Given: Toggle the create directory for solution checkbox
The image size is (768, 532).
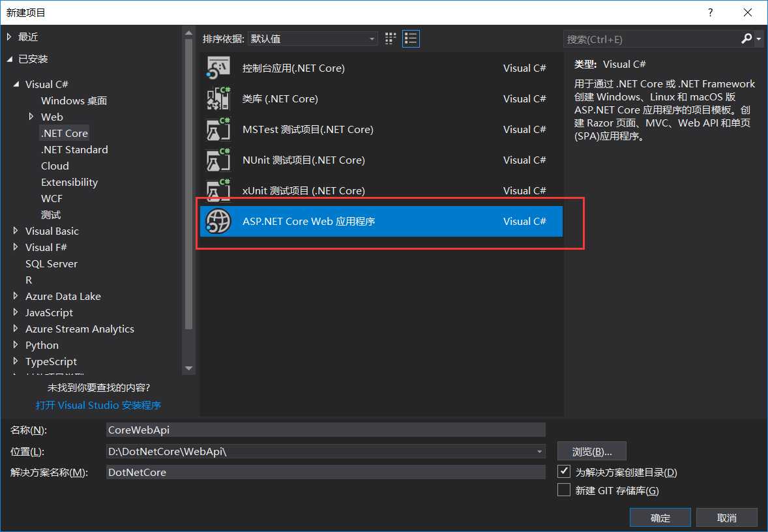Looking at the screenshot, I should pyautogui.click(x=564, y=472).
